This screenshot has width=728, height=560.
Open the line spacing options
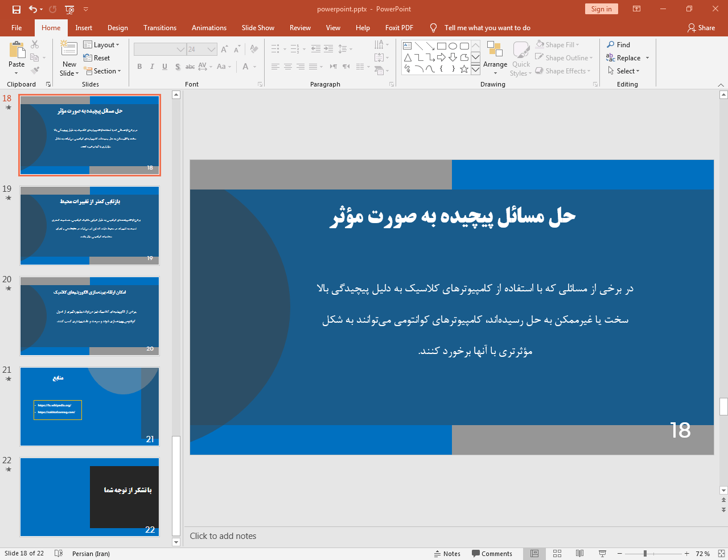click(x=345, y=49)
